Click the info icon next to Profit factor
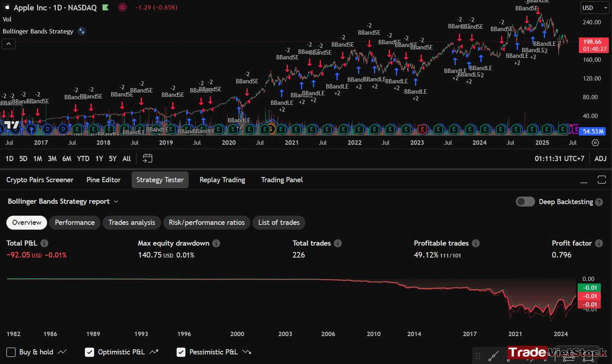 tap(599, 243)
